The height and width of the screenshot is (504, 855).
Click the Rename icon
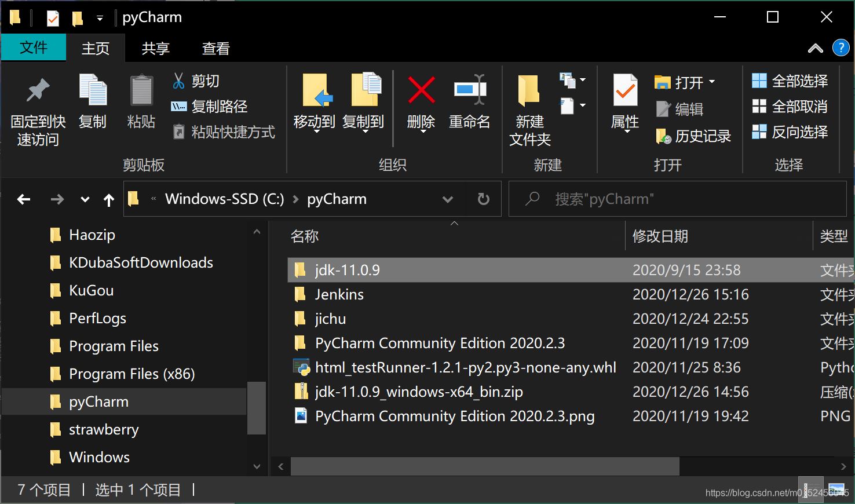tap(469, 90)
